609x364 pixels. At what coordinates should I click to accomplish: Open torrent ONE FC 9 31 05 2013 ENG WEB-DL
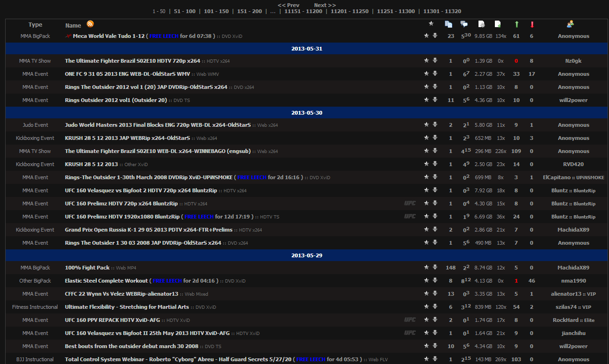coord(127,74)
